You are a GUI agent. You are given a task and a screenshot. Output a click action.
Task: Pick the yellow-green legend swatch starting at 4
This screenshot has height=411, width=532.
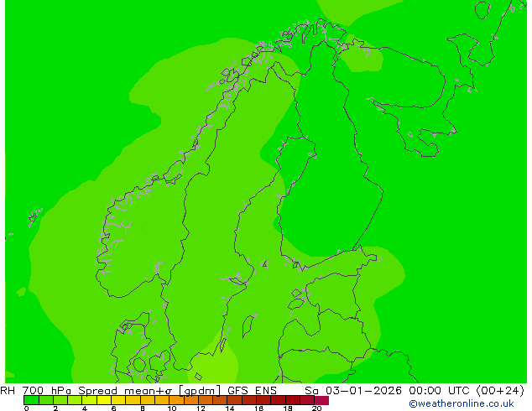90,400
